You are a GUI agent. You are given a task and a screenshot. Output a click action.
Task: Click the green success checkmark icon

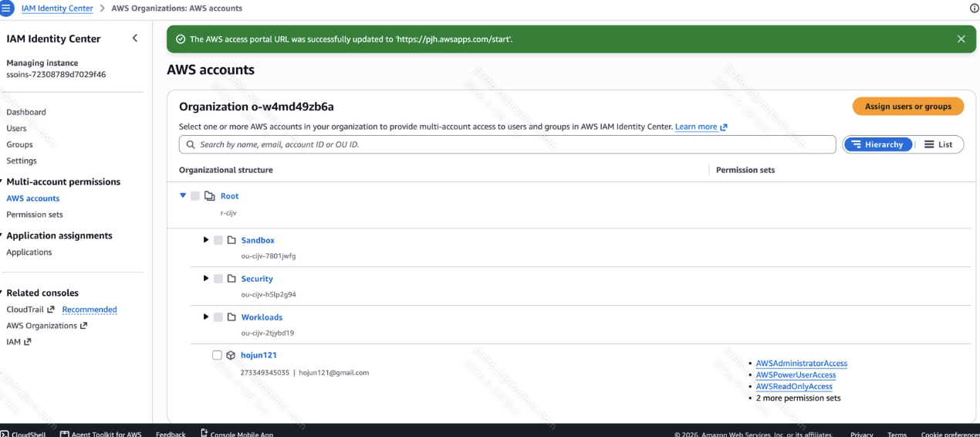point(181,39)
